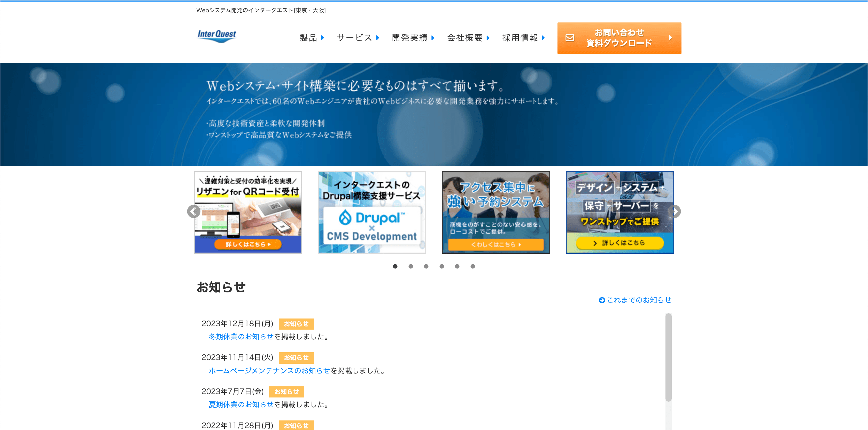868x430 pixels.
Task: Open the アクセス集中に強い予約システム banner
Action: point(496,212)
